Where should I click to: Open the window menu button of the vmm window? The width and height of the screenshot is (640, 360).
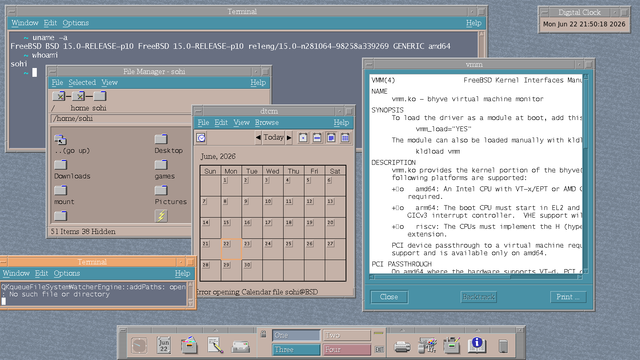tap(369, 64)
